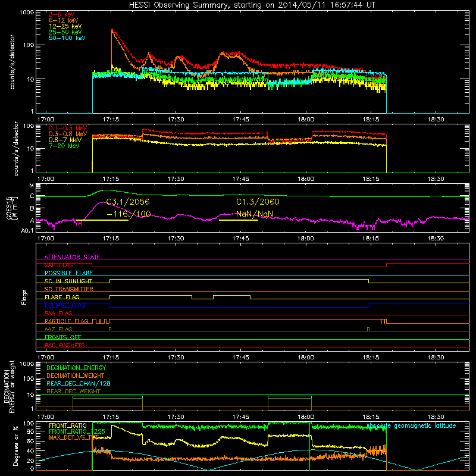The height and width of the screenshot is (476, 476).
Task: Click the A0.1 tick on GOES axis
Action: (x=27, y=230)
